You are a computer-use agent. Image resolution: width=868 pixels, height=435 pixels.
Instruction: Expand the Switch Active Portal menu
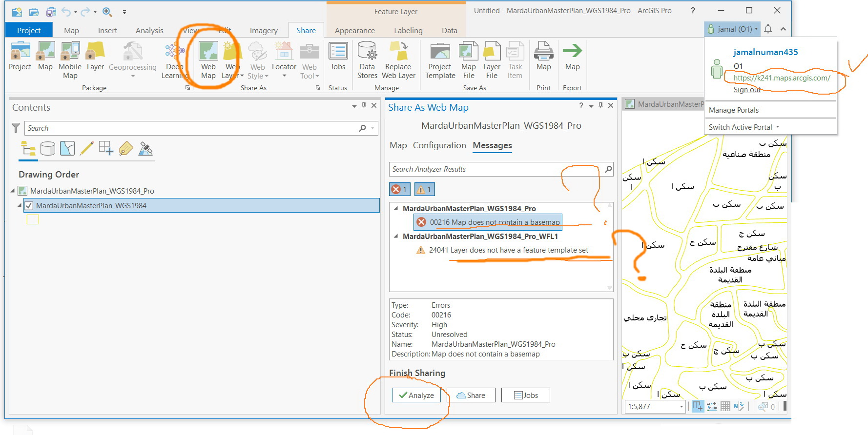(744, 127)
